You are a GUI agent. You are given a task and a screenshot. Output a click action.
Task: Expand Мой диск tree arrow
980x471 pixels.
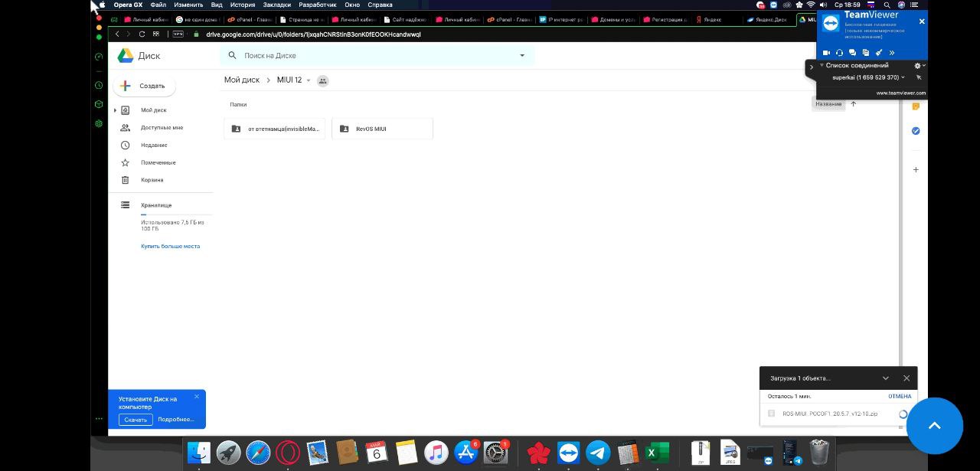(x=116, y=110)
